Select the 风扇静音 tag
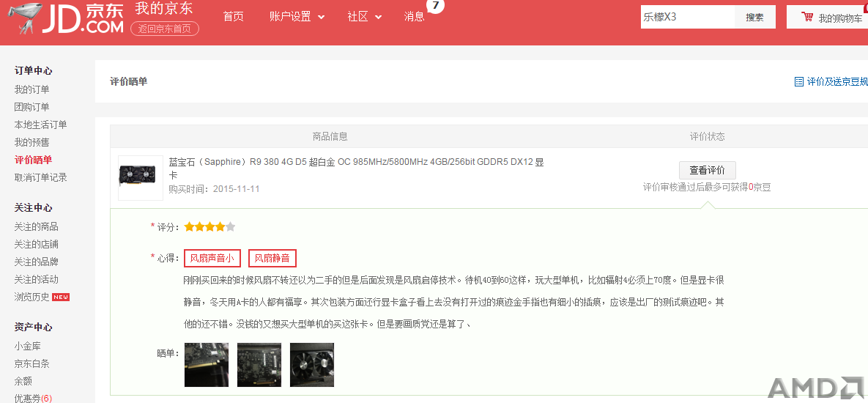 pos(272,258)
